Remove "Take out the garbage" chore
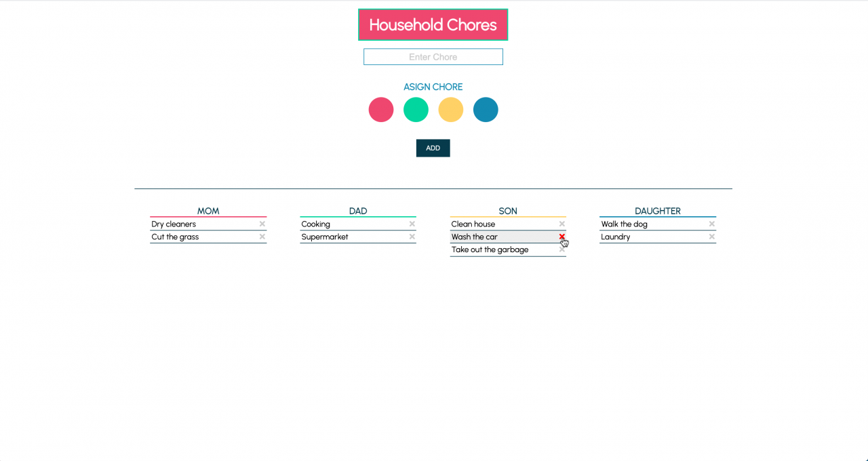The width and height of the screenshot is (868, 461). (561, 249)
